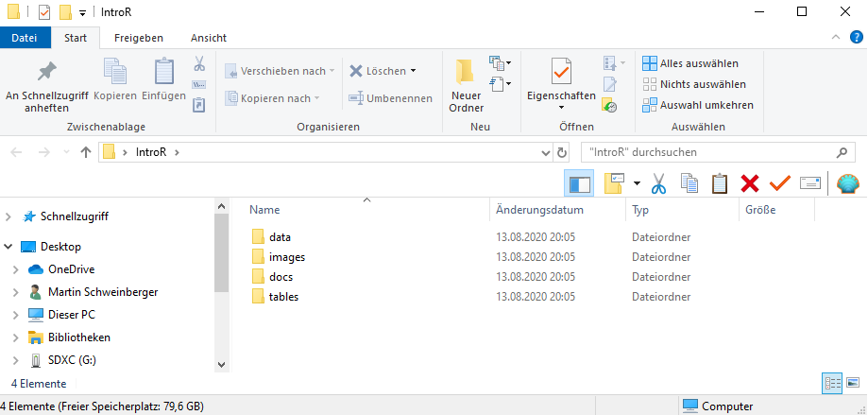
Task: Click the orange checkmark icon in toolbar
Action: (x=779, y=183)
